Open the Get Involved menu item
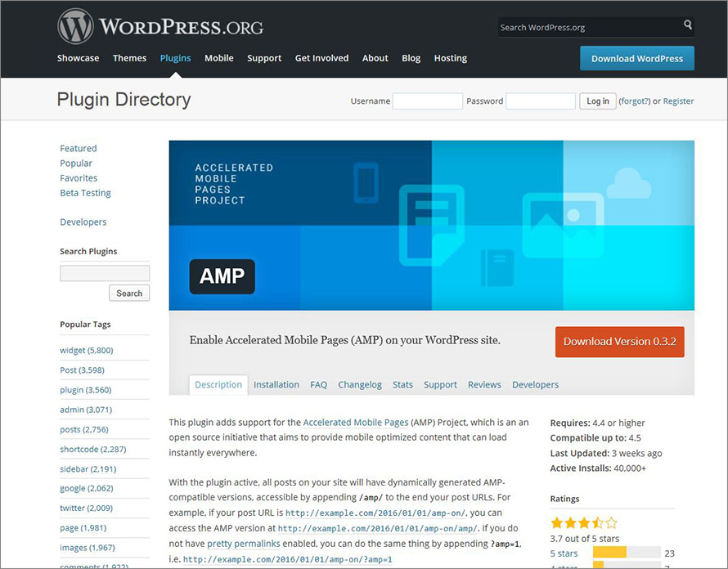Image resolution: width=728 pixels, height=569 pixels. pyautogui.click(x=321, y=58)
